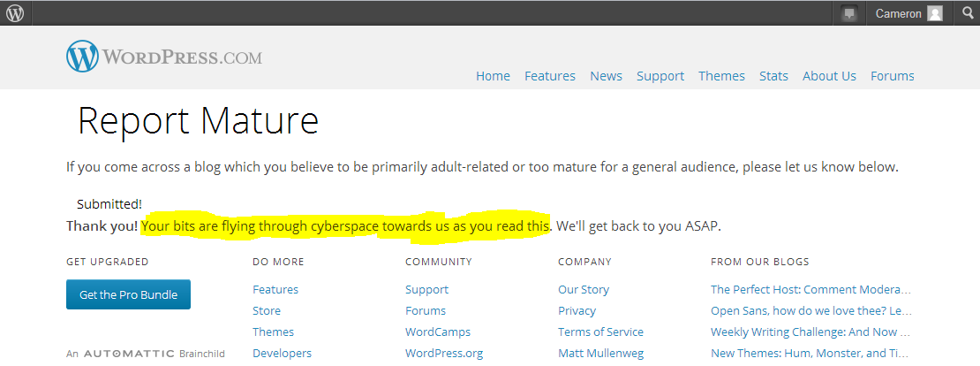This screenshot has height=366, width=980.
Task: Click Cameron's avatar icon
Action: point(935,13)
